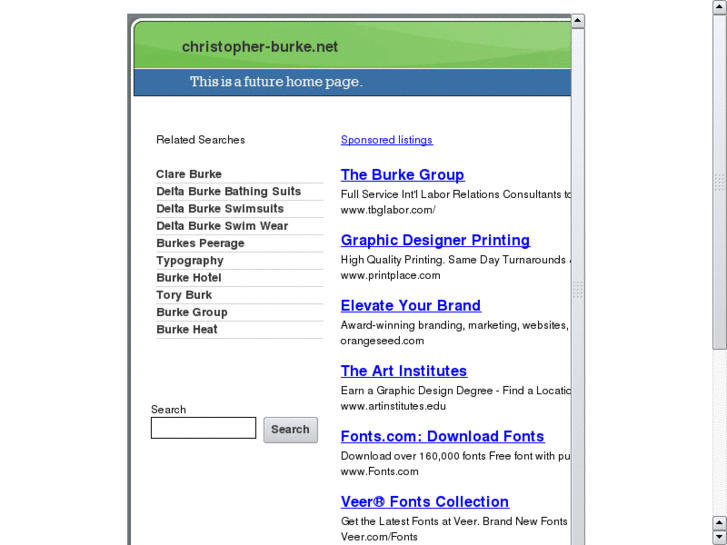Select Burke Hotel related search
The image size is (727, 545).
click(189, 277)
